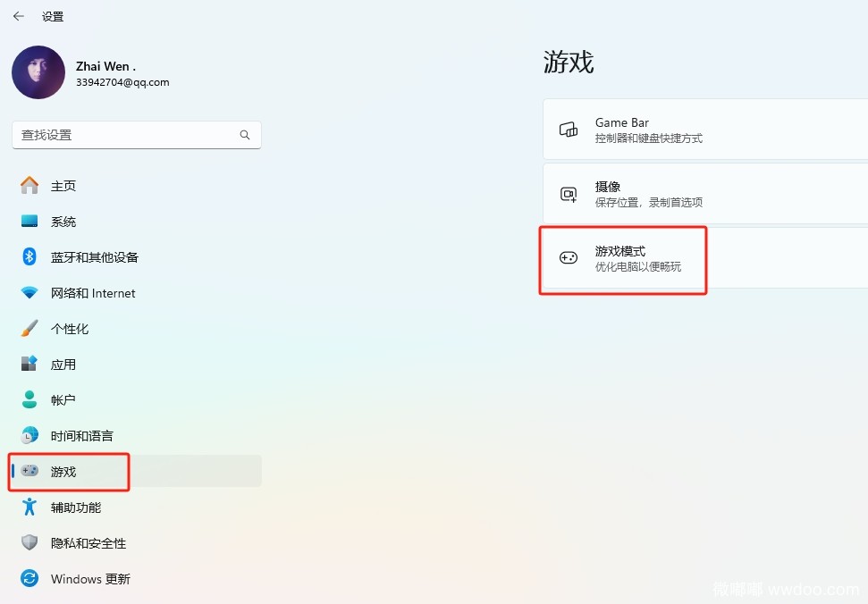Screen dimensions: 868x604
Task: Click the Game Bar card icon
Action: (569, 130)
